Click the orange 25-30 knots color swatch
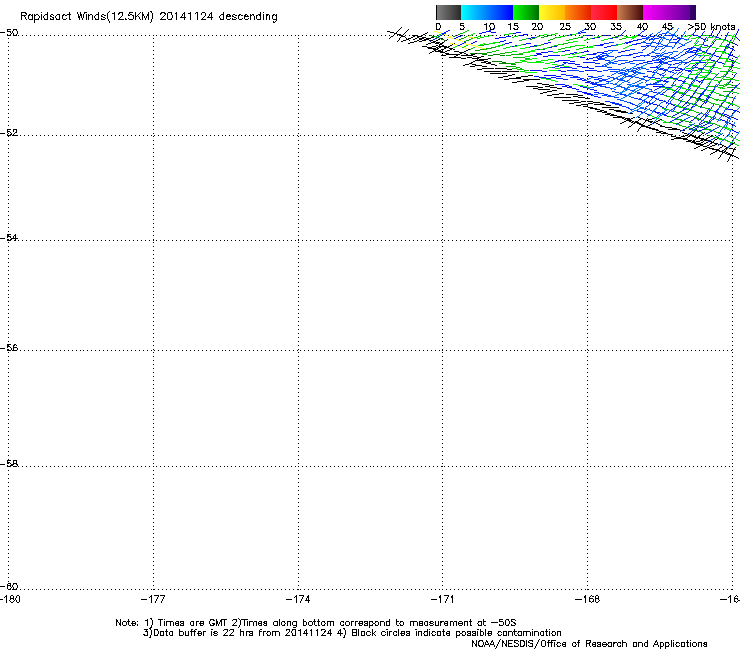The width and height of the screenshot is (740, 650). point(578,12)
